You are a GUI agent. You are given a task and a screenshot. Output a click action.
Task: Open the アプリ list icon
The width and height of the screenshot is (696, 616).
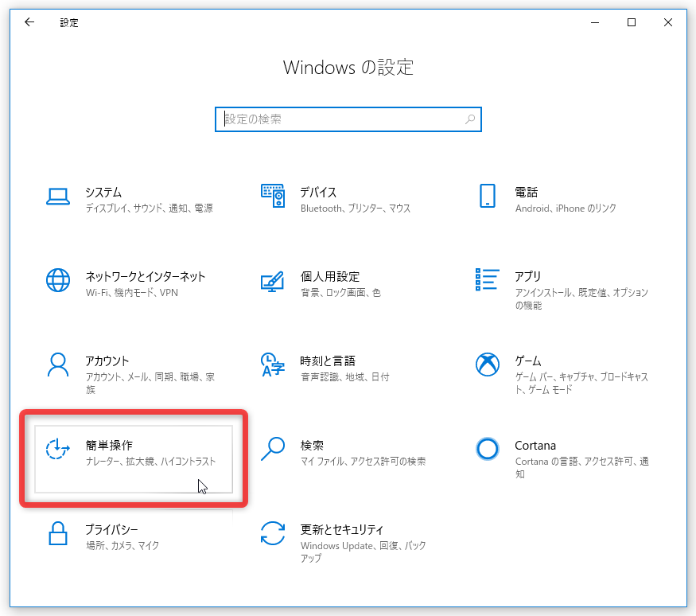coord(487,279)
